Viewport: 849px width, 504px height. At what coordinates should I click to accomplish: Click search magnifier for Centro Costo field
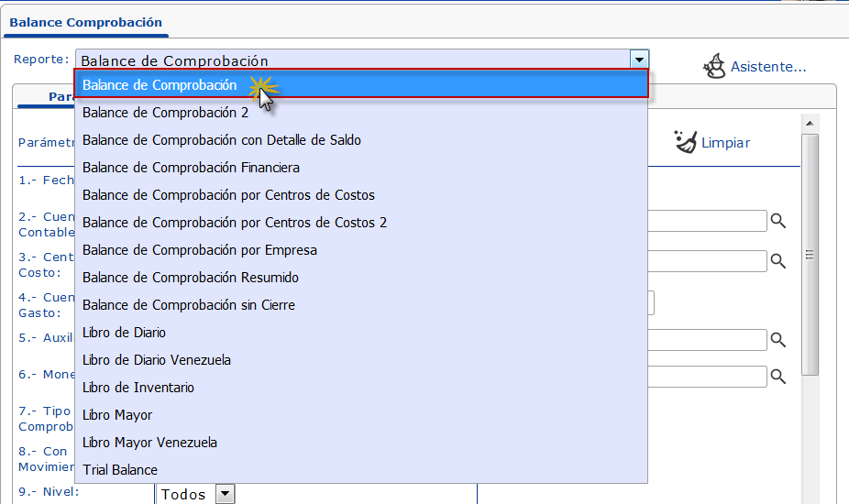(x=778, y=261)
